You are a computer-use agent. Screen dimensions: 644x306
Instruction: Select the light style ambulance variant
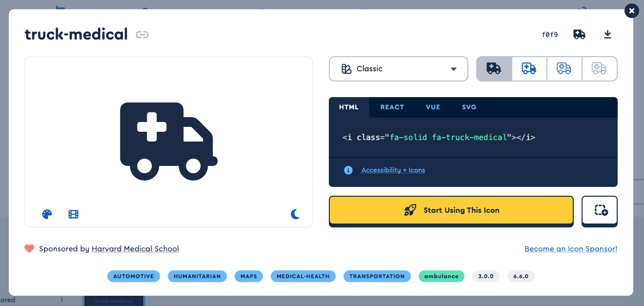point(564,69)
